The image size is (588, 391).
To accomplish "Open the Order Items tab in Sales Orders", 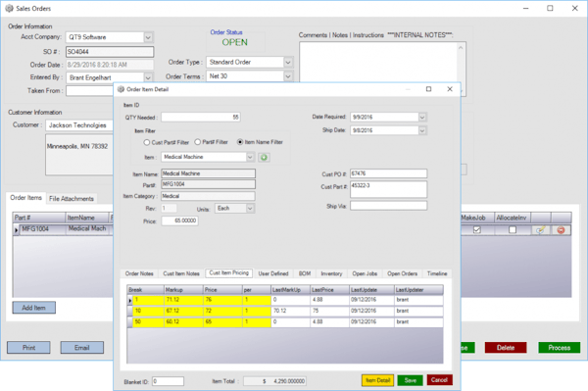I will tap(25, 198).
